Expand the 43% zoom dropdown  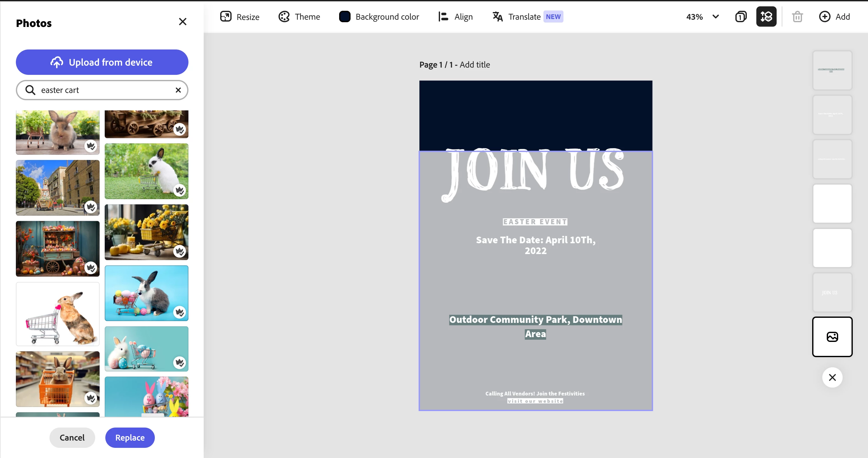716,16
